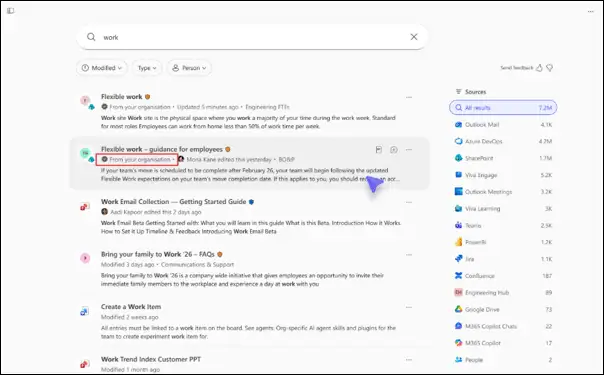Open the top-right more options menu
The width and height of the screenshot is (604, 375).
tap(591, 12)
